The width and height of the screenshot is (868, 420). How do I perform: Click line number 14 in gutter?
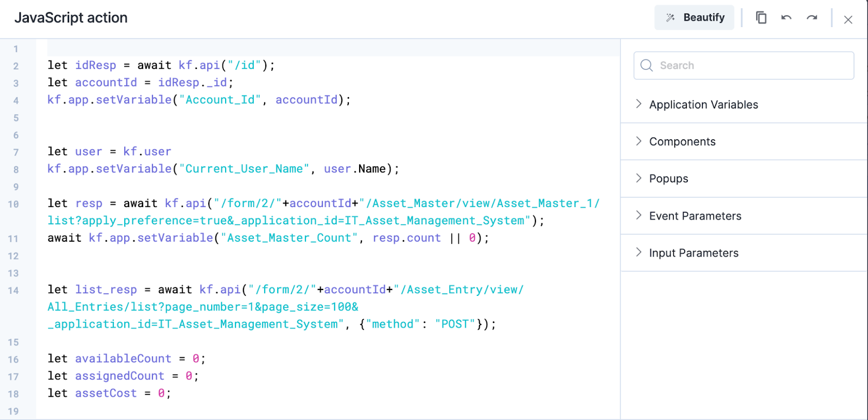(x=14, y=290)
